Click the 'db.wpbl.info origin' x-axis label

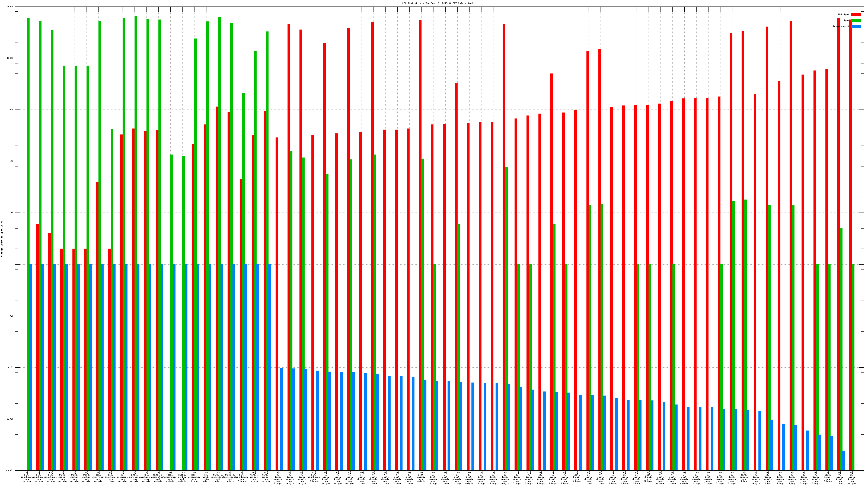click(x=206, y=477)
